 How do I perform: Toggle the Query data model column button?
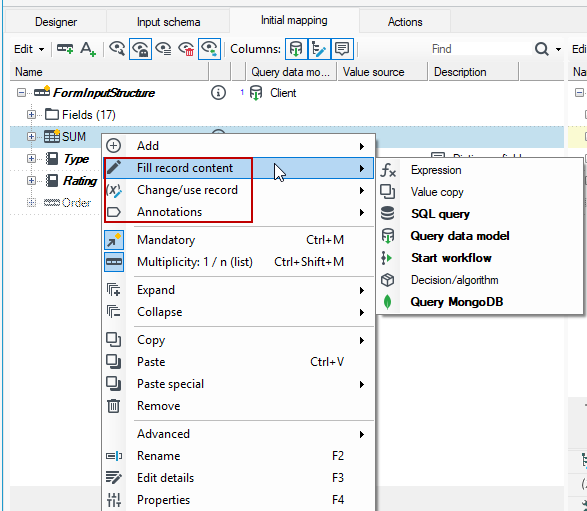(x=296, y=49)
